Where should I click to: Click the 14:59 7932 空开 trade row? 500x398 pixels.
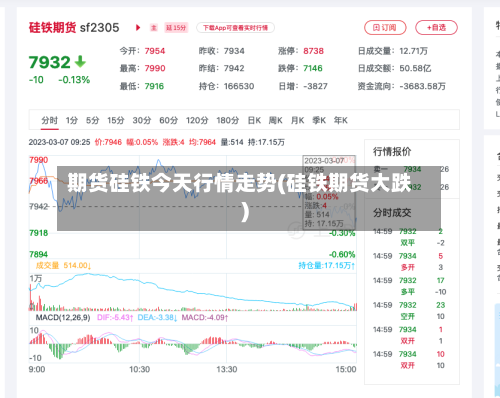(408, 311)
